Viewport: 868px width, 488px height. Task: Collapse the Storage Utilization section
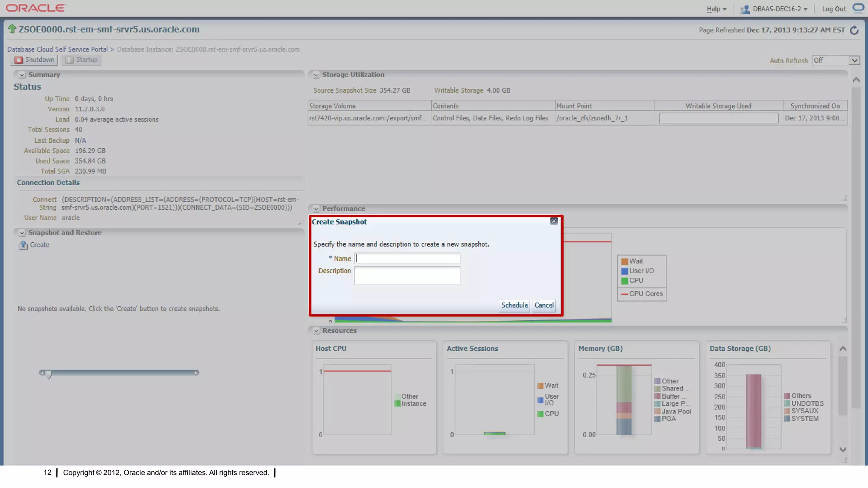tap(316, 75)
